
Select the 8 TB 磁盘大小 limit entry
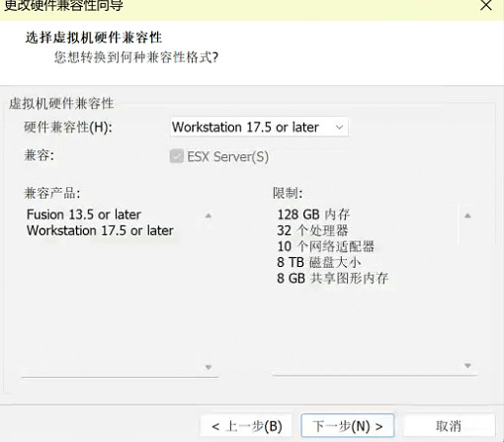pos(319,262)
